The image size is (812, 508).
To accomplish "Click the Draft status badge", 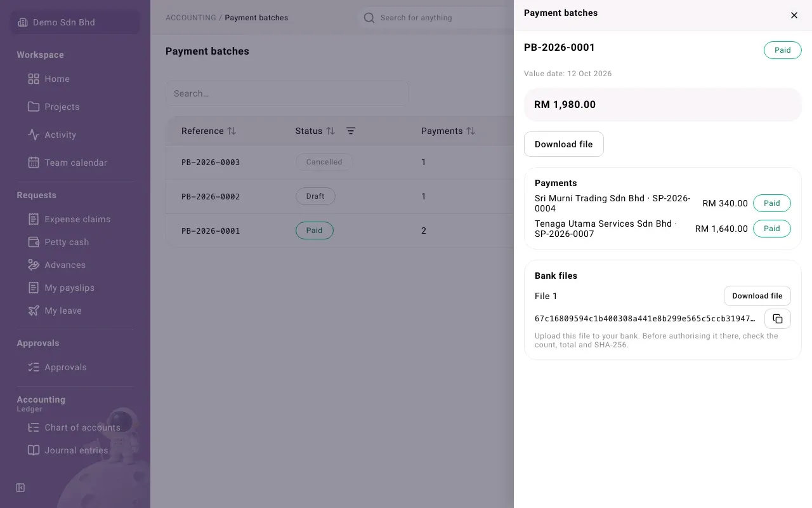I will click(x=315, y=196).
